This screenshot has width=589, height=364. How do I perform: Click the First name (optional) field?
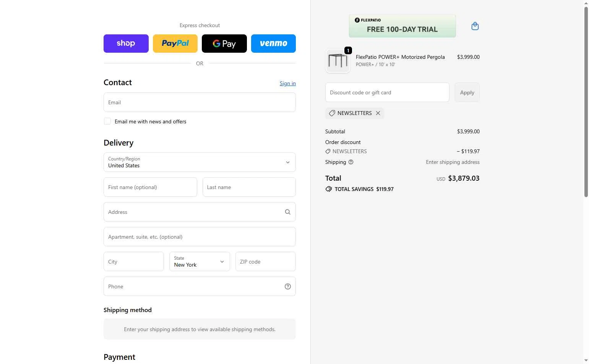click(150, 187)
